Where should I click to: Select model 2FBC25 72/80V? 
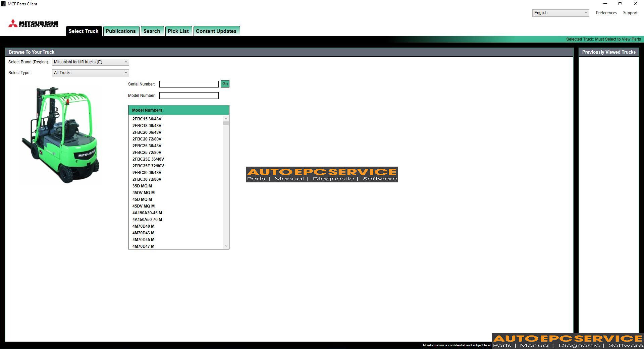click(176, 153)
